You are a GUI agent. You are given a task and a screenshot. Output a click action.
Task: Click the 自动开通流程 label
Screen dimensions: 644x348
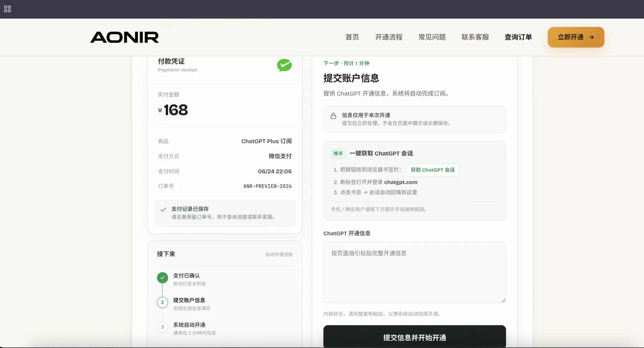(x=279, y=255)
